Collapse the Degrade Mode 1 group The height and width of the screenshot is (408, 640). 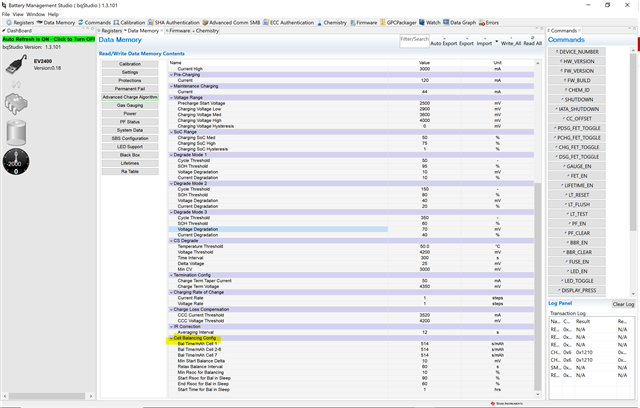click(171, 155)
